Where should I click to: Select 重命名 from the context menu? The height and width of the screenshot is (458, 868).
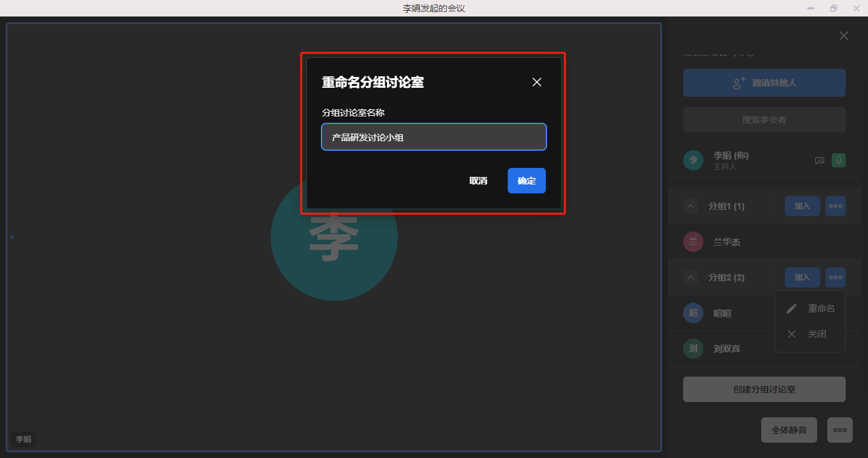coord(811,309)
